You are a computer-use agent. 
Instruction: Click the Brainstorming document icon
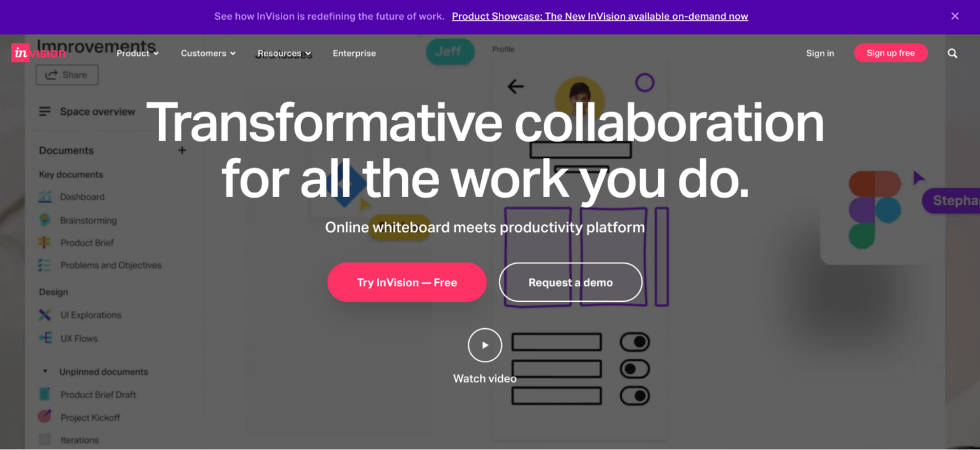point(45,220)
